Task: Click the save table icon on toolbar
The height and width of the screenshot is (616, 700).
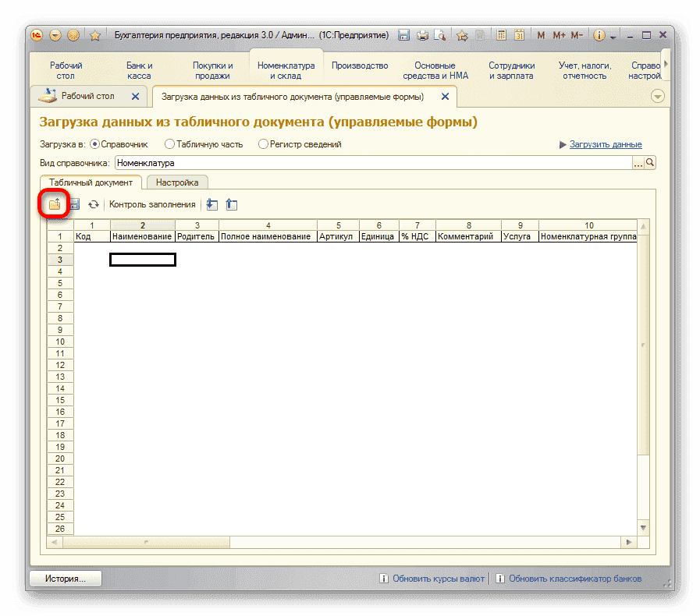Action: (74, 204)
